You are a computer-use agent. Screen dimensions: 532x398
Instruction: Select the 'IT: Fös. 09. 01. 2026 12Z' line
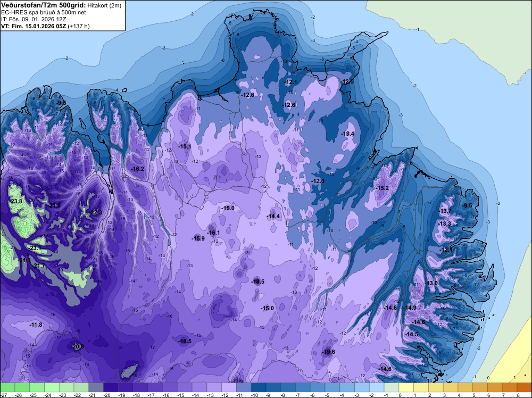tap(34, 19)
